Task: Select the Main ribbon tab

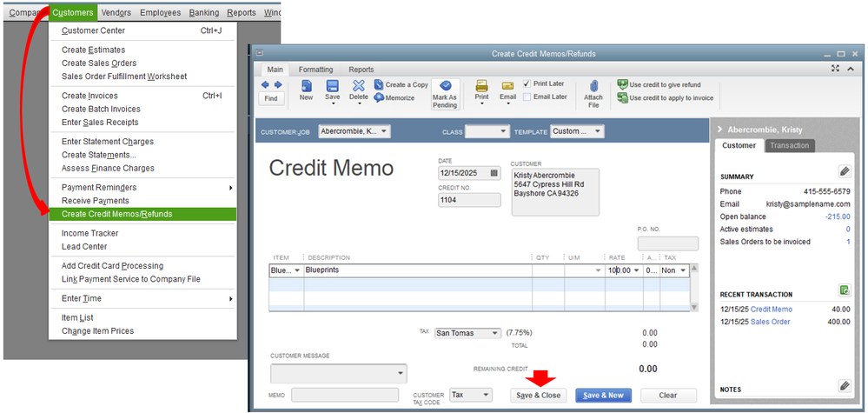Action: click(x=275, y=70)
